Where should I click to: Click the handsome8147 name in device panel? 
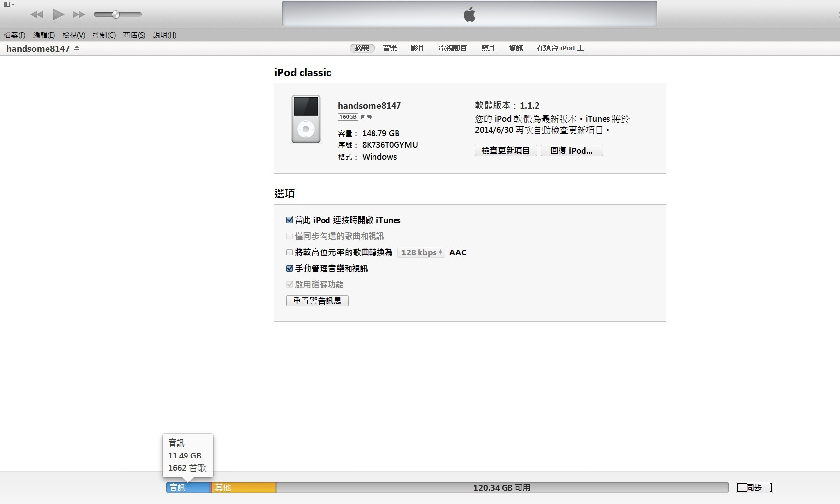(x=369, y=105)
